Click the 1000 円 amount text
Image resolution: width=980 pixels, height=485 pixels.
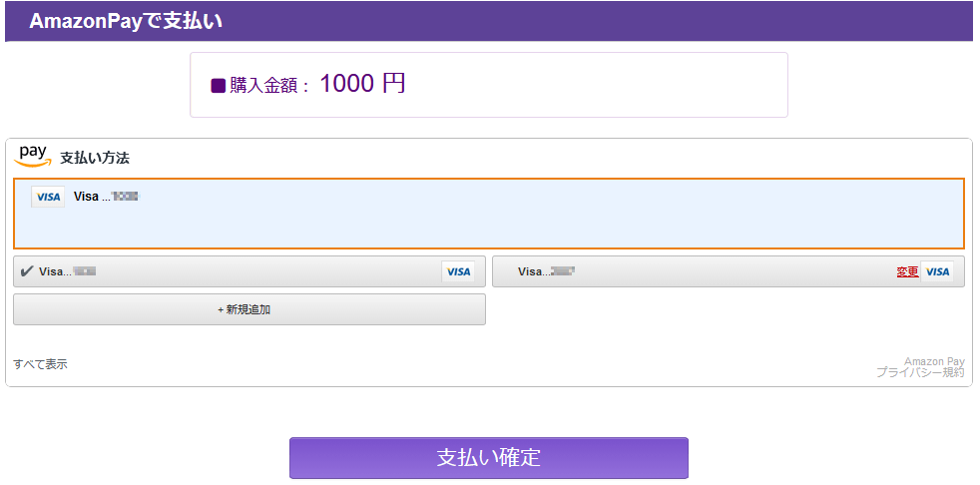click(362, 83)
